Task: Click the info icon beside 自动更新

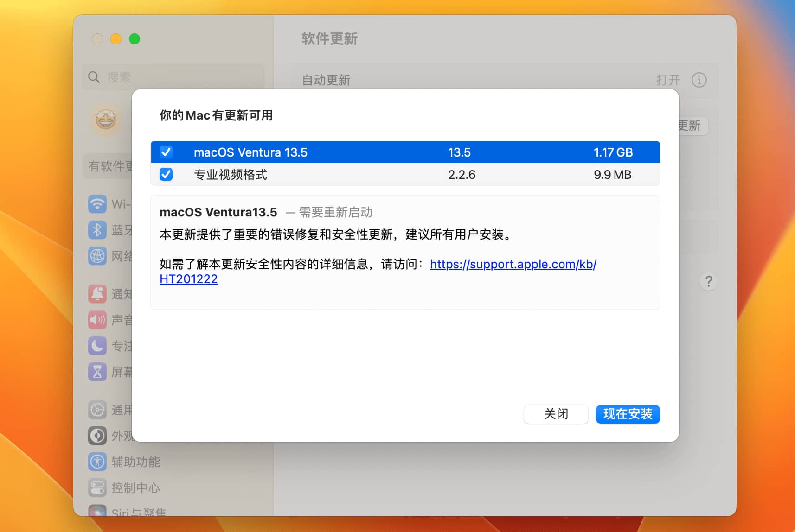Action: click(699, 80)
